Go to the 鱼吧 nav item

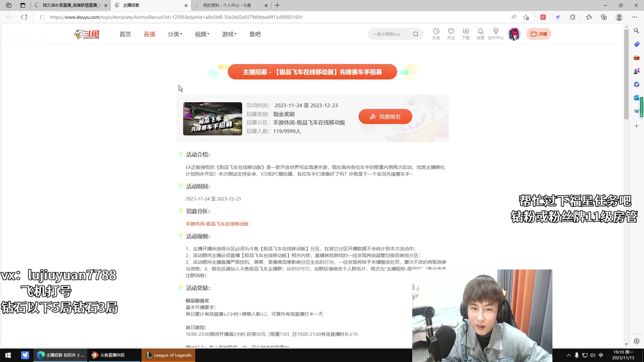point(255,34)
